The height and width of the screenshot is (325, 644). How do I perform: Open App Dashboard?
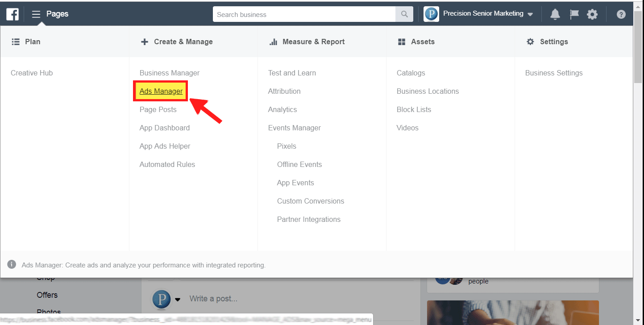165,128
